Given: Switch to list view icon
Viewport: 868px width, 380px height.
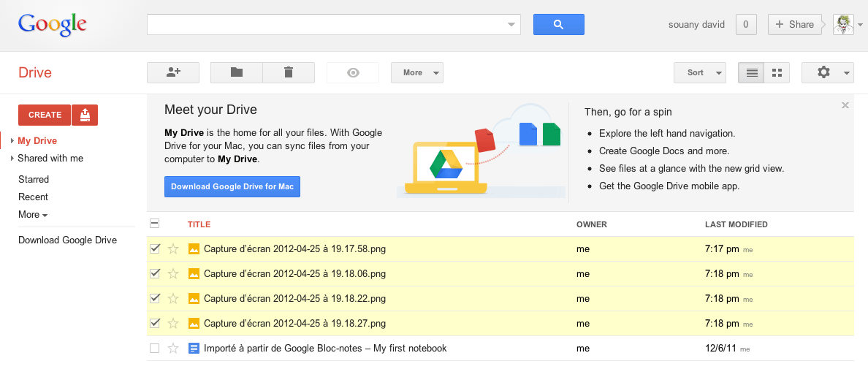Looking at the screenshot, I should tap(751, 72).
